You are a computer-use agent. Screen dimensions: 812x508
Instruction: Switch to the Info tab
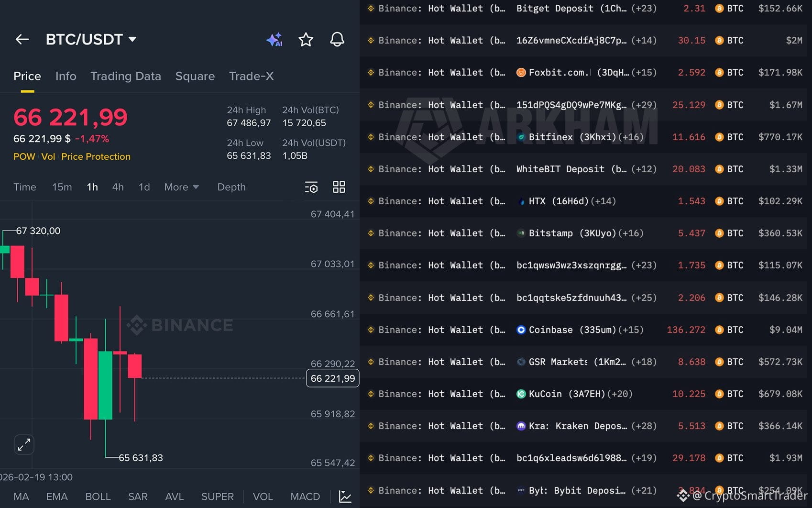click(66, 76)
